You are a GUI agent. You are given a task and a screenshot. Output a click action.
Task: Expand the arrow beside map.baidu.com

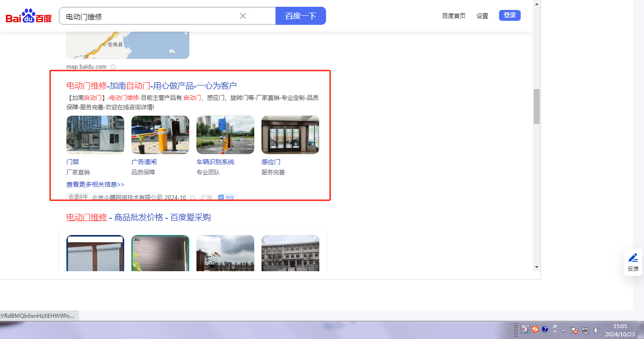113,67
